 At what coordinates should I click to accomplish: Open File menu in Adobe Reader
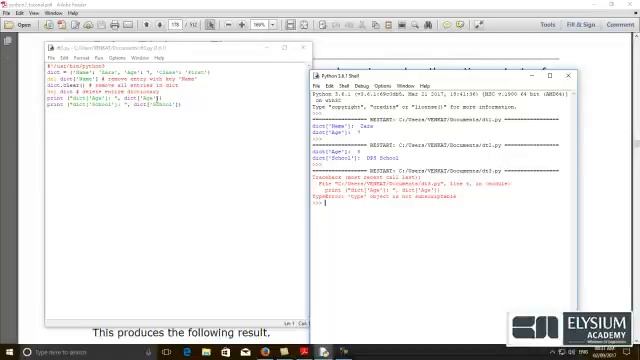6,13
